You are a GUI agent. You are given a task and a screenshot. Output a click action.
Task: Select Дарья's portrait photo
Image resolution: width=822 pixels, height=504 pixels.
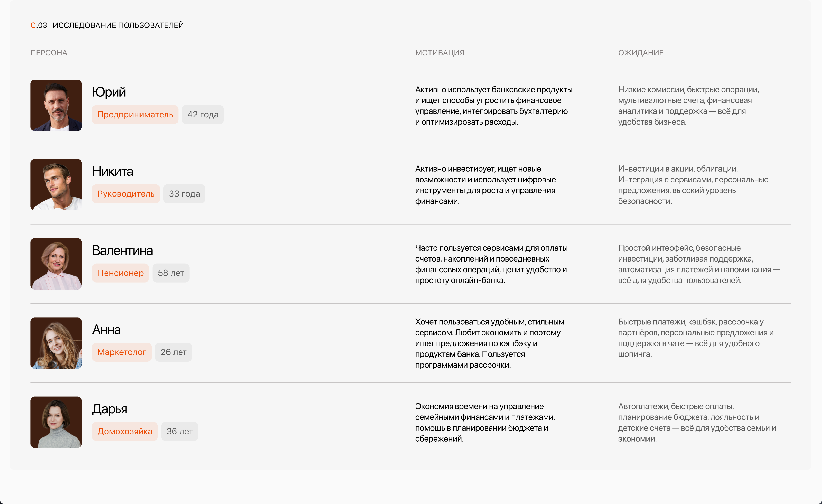(x=56, y=422)
